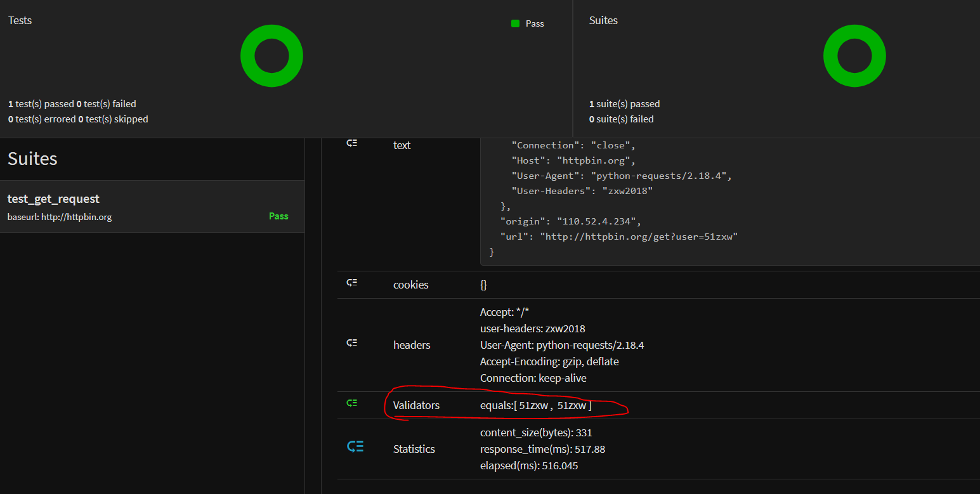Click the green Pass status of test_get_request
Image resolution: width=980 pixels, height=494 pixels.
(x=278, y=216)
